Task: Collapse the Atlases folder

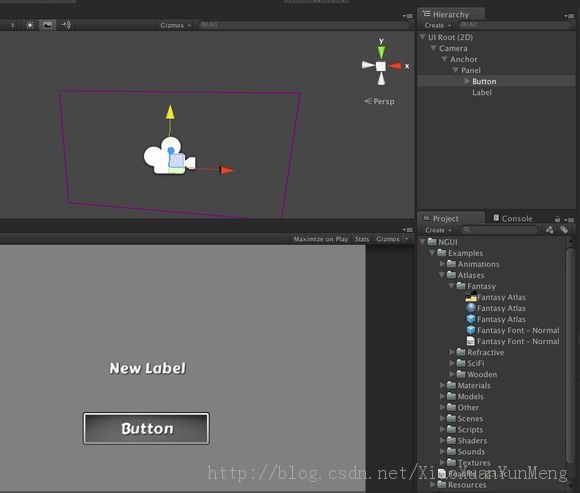Action: click(x=442, y=275)
